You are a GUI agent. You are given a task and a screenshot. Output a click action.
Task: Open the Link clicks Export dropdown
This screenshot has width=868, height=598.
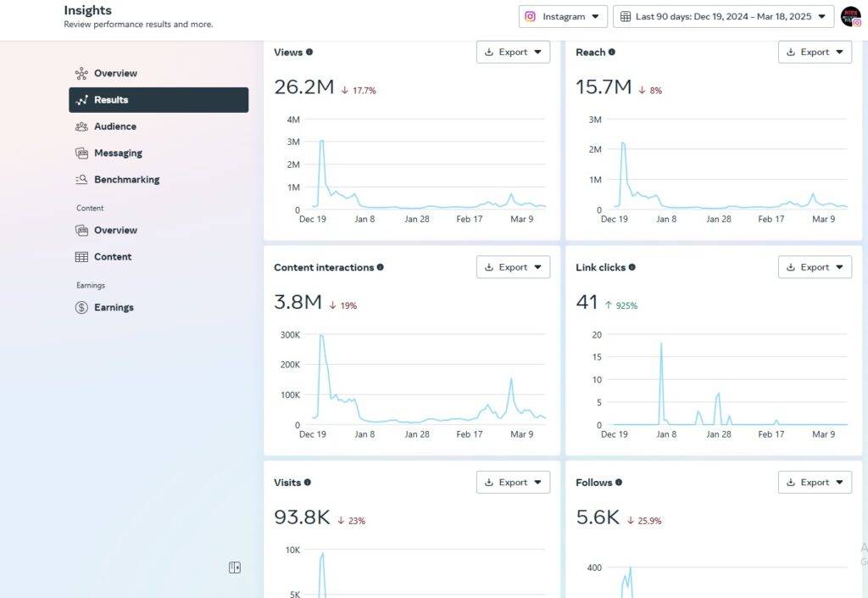click(815, 267)
